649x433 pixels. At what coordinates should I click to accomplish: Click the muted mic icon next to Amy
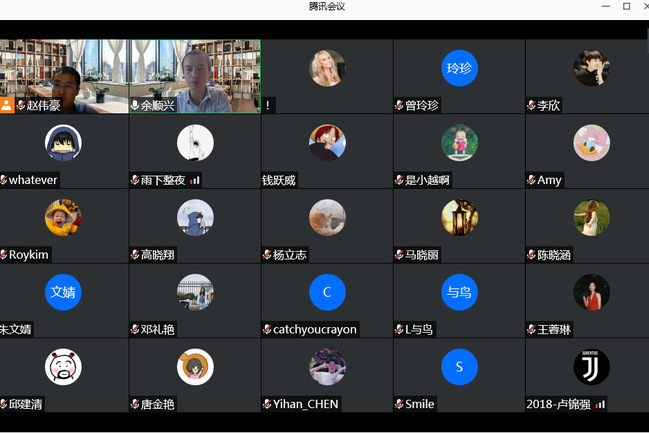point(531,180)
